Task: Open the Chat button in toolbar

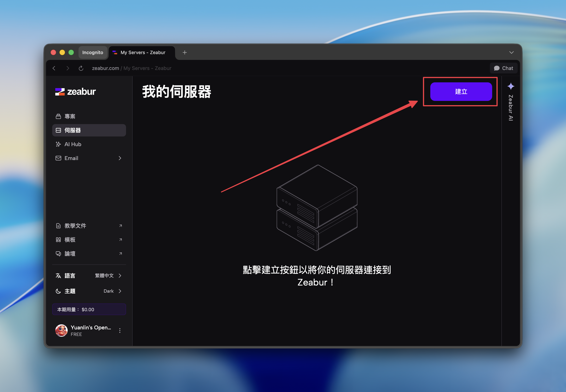Action: (503, 68)
